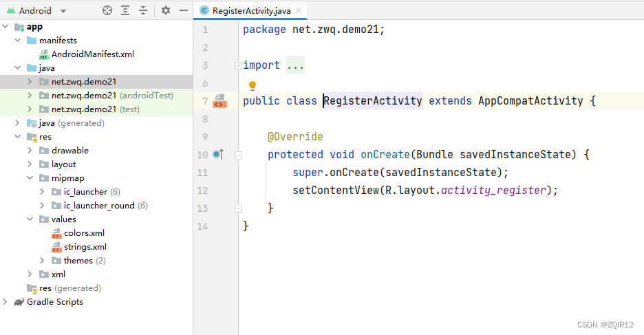The image size is (644, 335).
Task: Expand the xml folder
Action: pyautogui.click(x=30, y=274)
